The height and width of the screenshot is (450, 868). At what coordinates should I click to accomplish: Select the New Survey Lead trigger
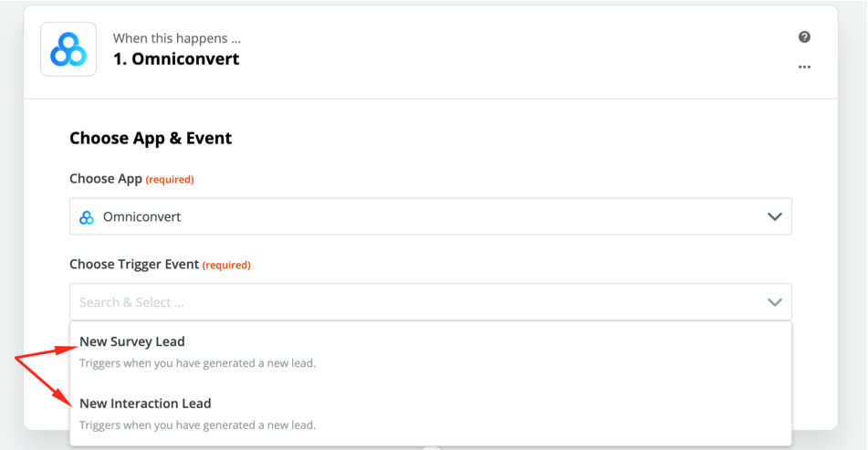[132, 342]
